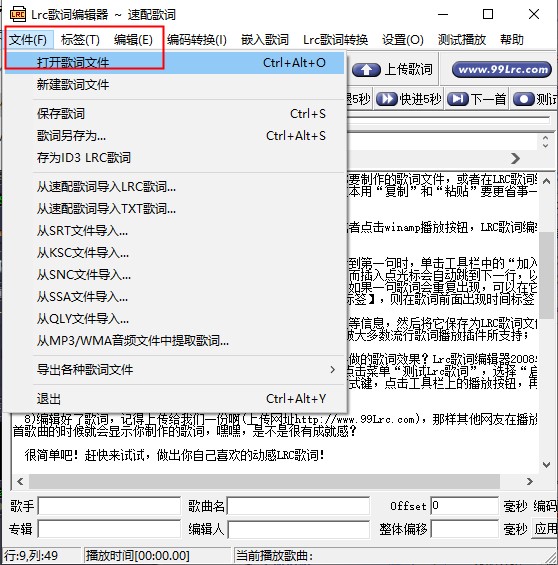
Task: Click the lyrics line starting 很简单吧
Action: tap(175, 455)
